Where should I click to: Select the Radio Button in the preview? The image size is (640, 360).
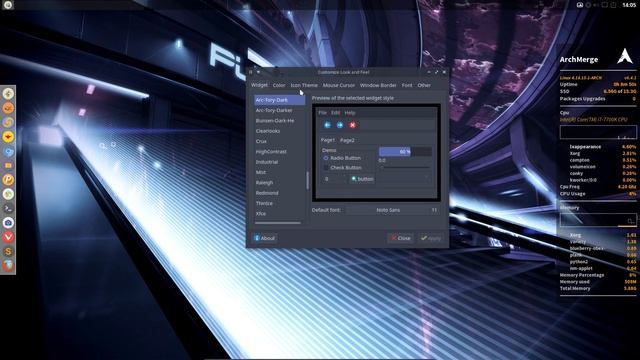coord(342,158)
